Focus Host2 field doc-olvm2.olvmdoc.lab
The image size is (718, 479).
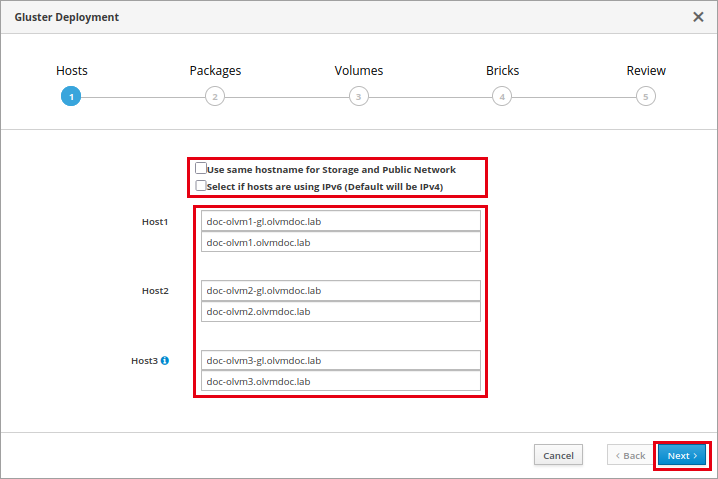[341, 311]
